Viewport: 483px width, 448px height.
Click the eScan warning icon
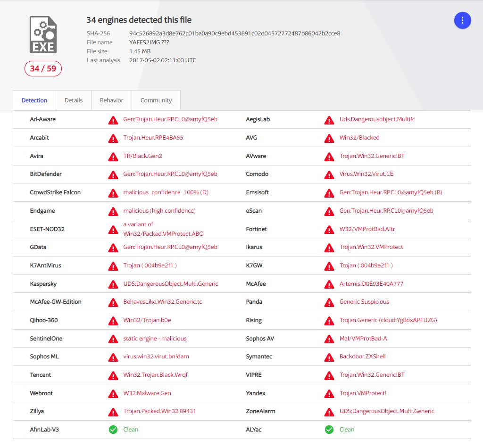pos(329,212)
